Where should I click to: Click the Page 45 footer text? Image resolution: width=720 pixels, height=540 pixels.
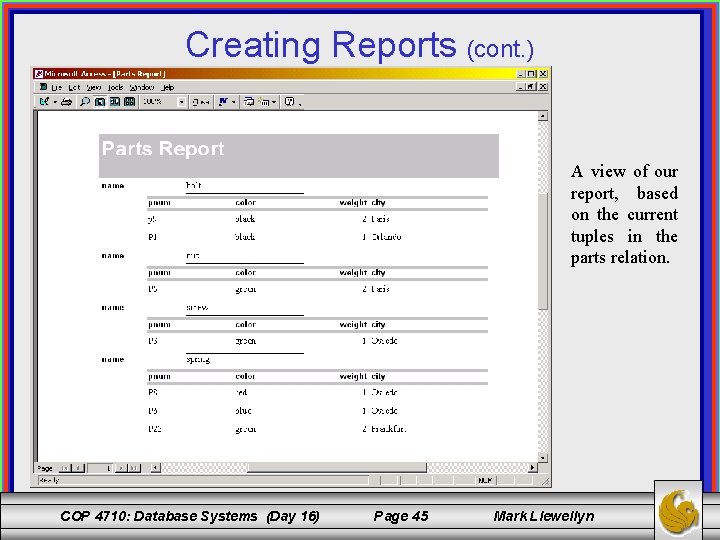(401, 516)
